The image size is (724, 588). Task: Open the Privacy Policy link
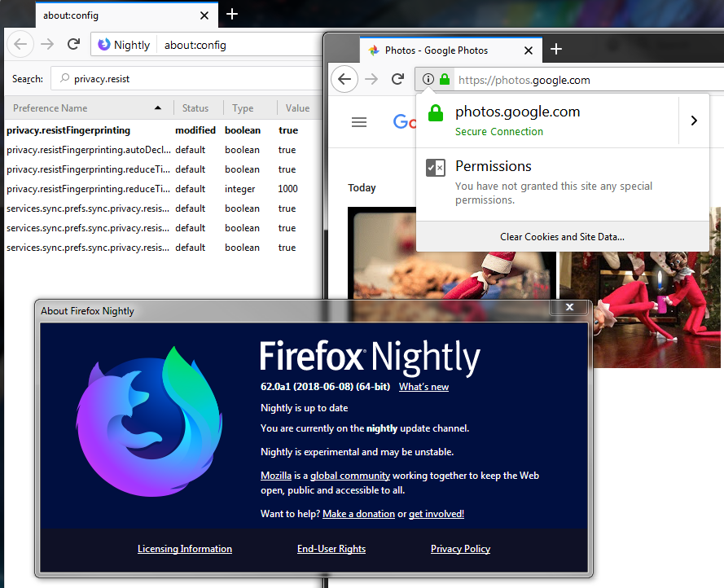(460, 549)
